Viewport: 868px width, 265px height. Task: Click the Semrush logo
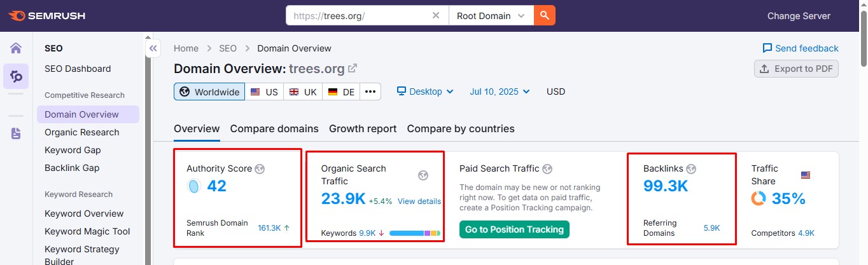47,16
